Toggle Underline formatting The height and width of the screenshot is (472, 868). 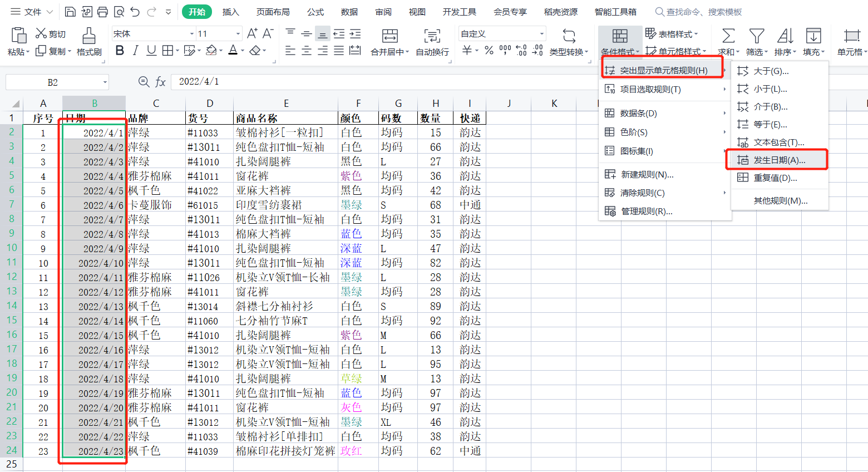(x=151, y=51)
